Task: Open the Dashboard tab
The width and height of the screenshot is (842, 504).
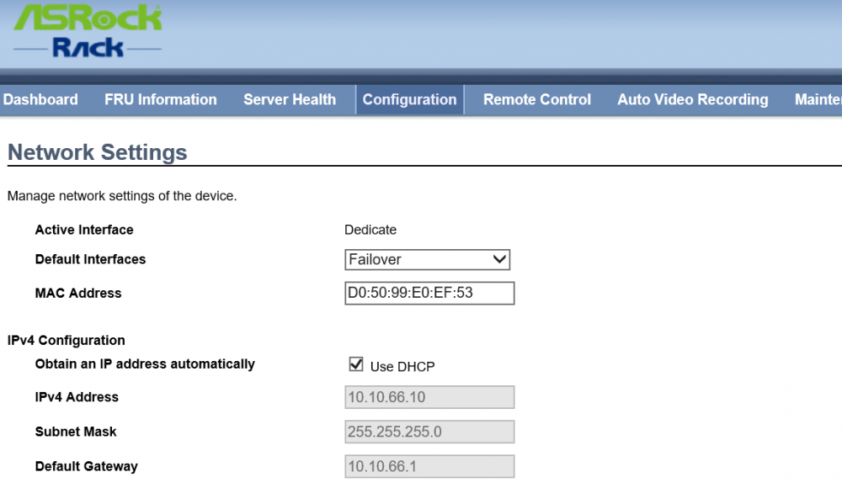Action: click(x=40, y=99)
